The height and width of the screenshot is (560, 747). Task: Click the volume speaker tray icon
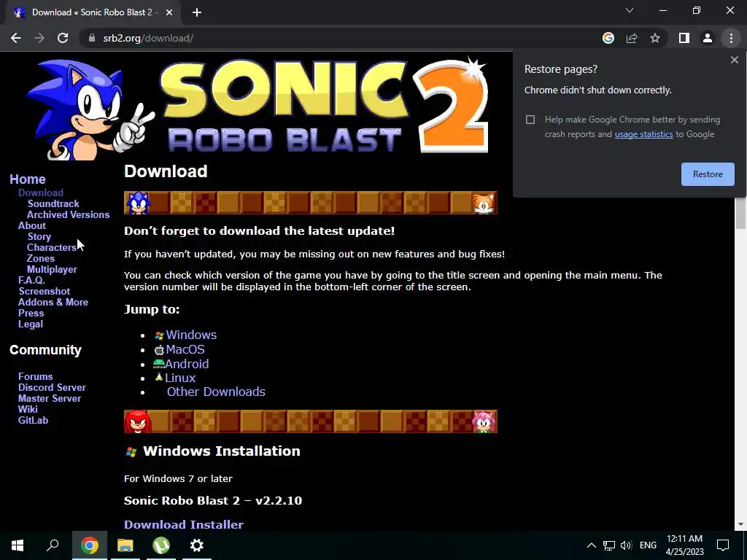[626, 545]
